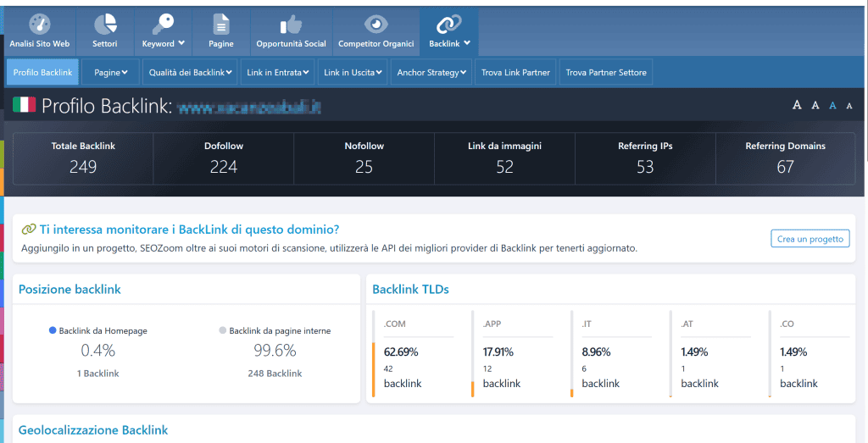The height and width of the screenshot is (443, 868).
Task: Click the 1 Backlink homepage count
Action: click(x=98, y=374)
